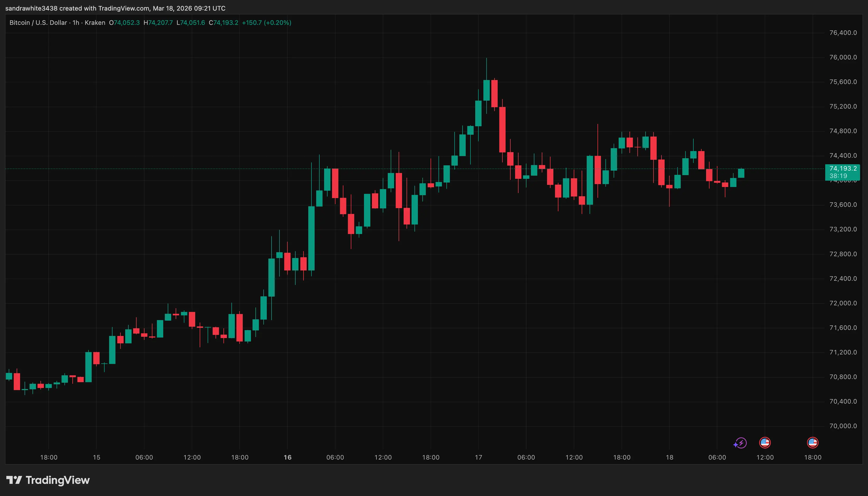Click the 17 date label on the time axis

tap(479, 457)
